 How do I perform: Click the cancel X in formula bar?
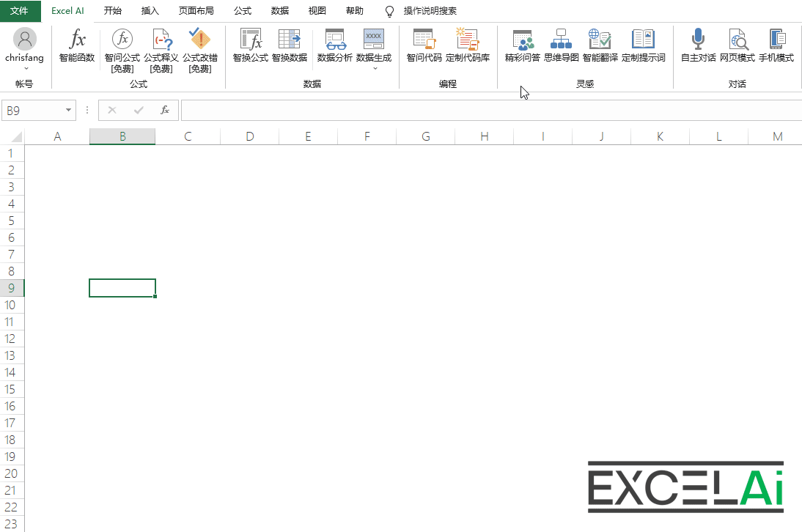point(112,111)
